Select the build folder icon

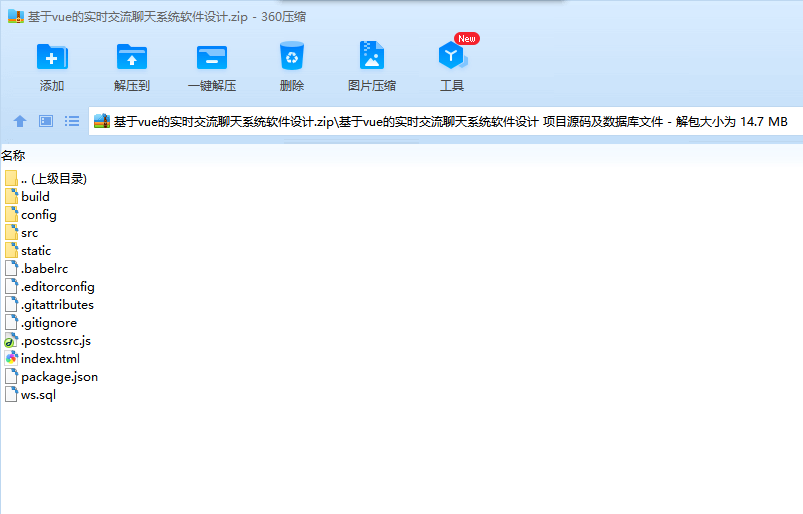tap(11, 196)
